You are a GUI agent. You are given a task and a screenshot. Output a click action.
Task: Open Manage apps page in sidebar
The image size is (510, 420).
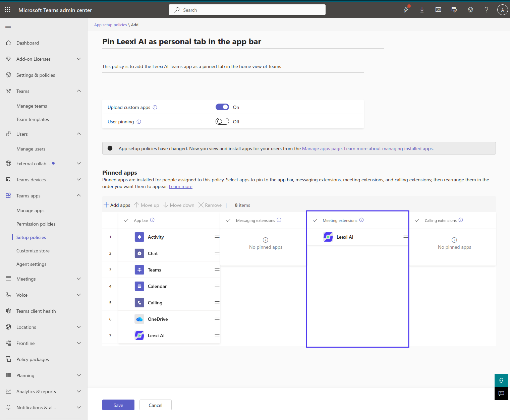point(31,211)
